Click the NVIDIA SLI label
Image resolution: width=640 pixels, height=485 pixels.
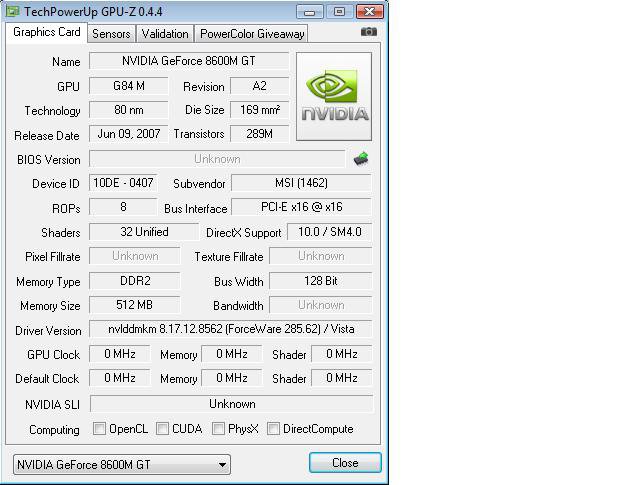pos(52,405)
